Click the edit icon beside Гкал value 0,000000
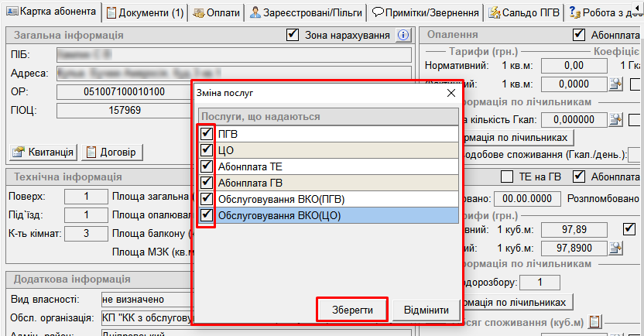Screen dimensions: 644x336 [x=615, y=119]
